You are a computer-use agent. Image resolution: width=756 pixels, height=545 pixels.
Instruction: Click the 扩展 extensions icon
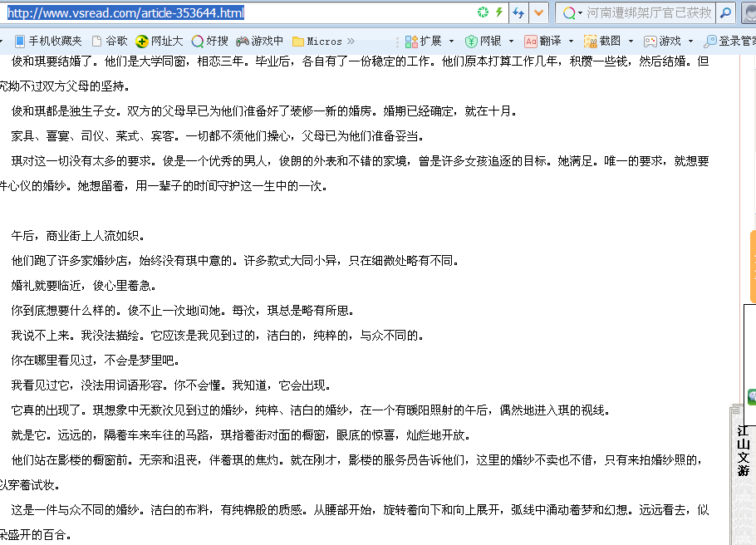click(x=411, y=42)
